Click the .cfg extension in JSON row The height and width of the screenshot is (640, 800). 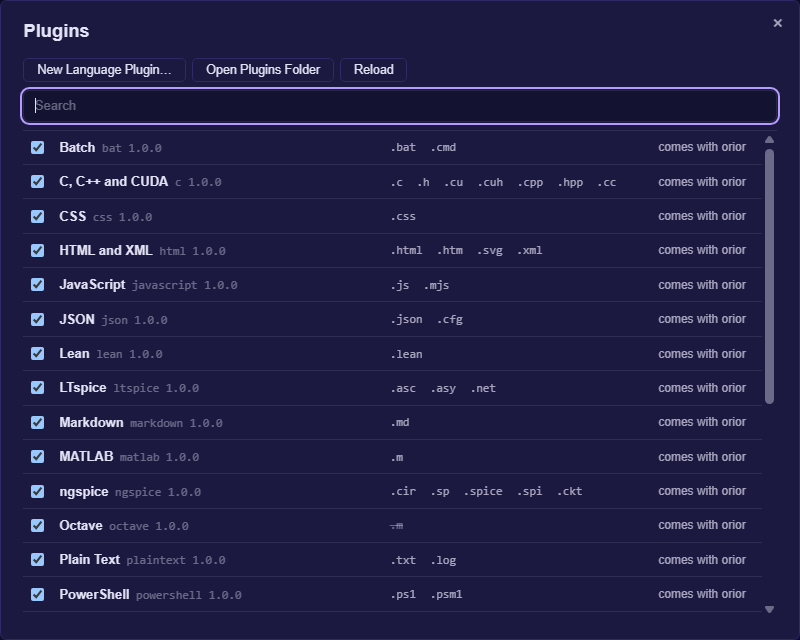[x=450, y=319]
